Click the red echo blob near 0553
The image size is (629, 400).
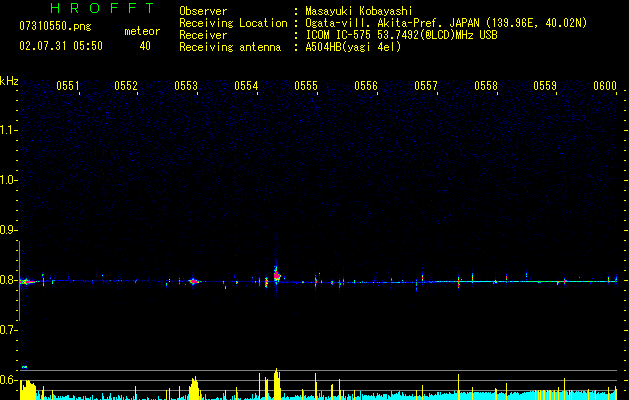(194, 281)
